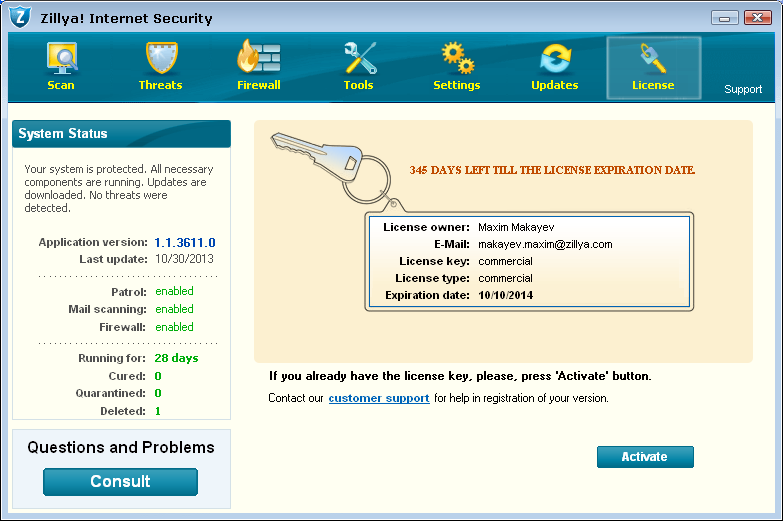Open the Threats shield icon

[161, 58]
